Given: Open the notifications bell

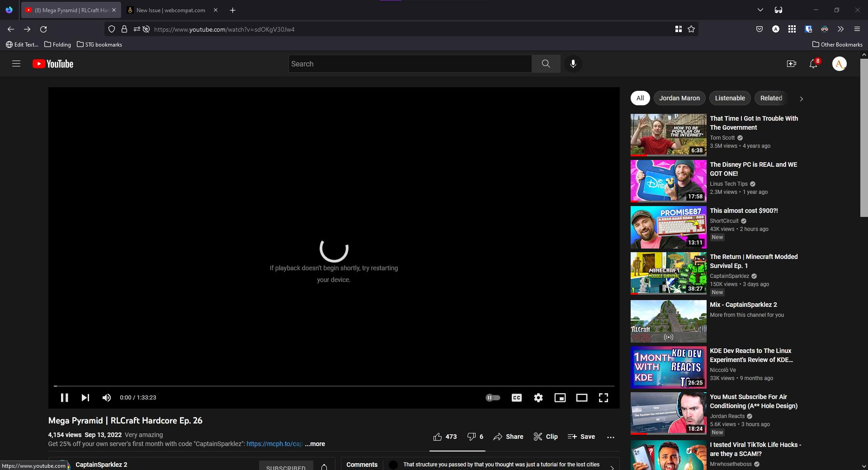Looking at the screenshot, I should click(x=813, y=64).
